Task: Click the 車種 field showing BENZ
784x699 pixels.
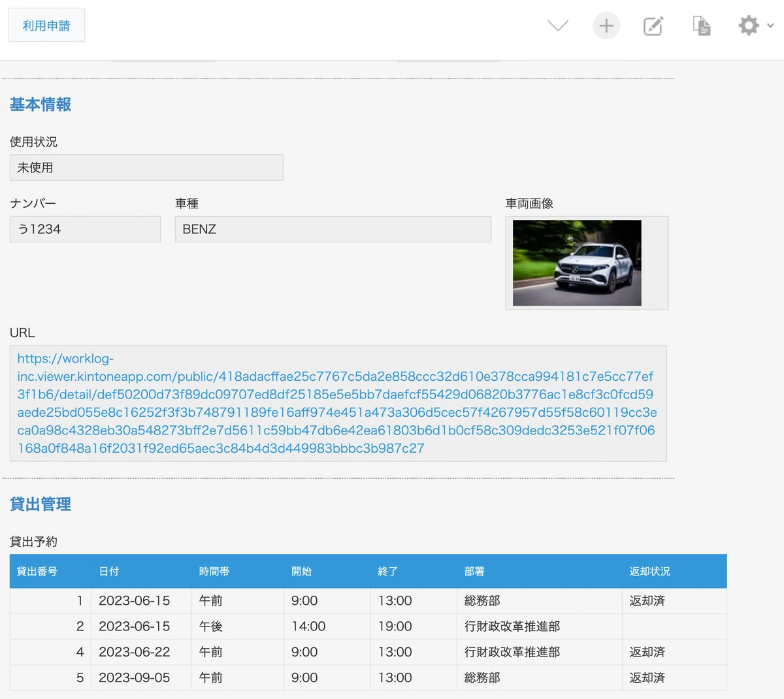Action: (x=333, y=229)
